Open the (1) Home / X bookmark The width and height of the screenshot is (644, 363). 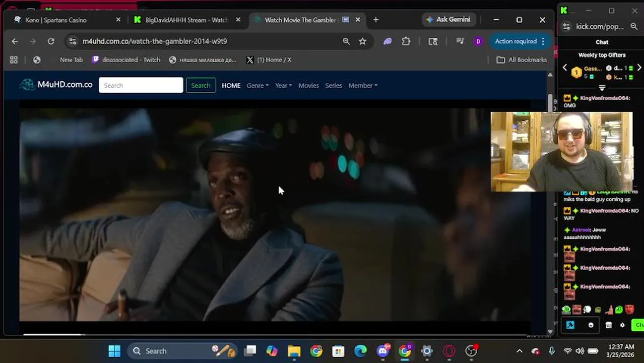point(269,59)
